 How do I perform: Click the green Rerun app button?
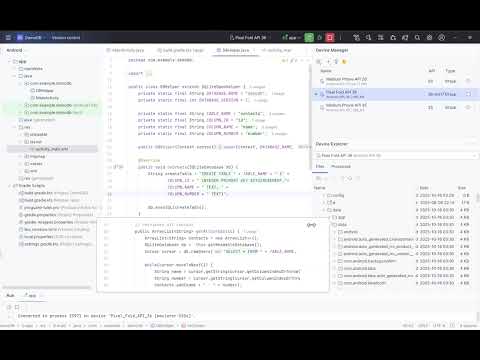(x=309, y=38)
